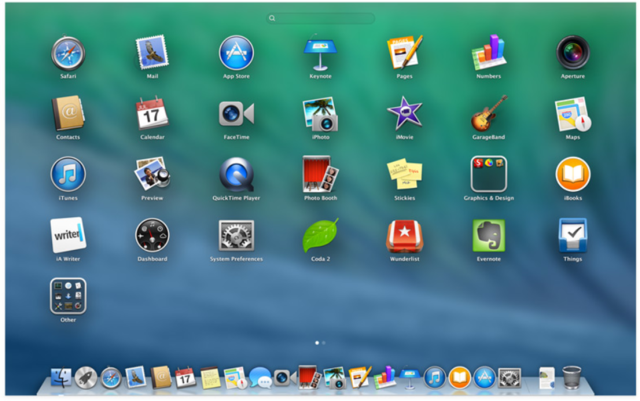Open the Aperture app
The image size is (640, 401).
[573, 53]
